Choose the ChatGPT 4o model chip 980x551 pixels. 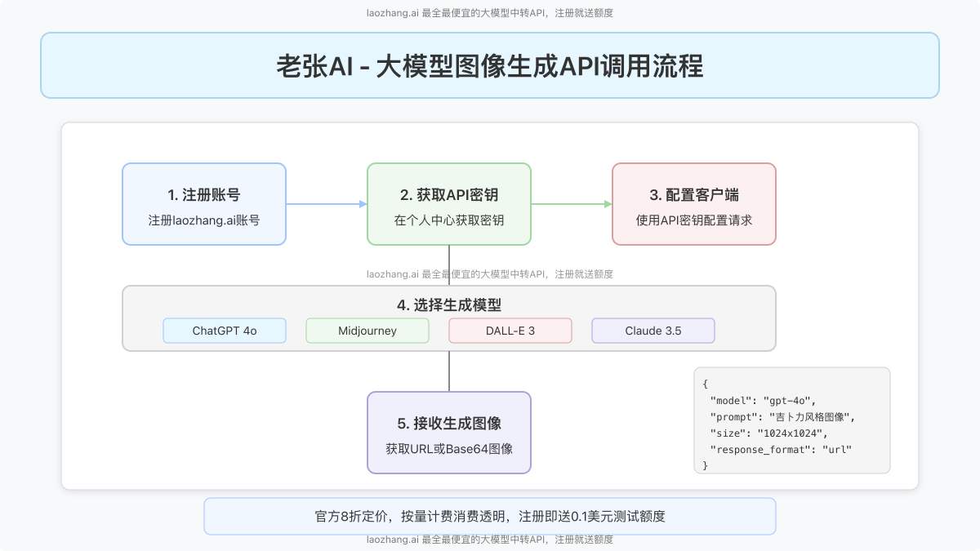tap(225, 331)
